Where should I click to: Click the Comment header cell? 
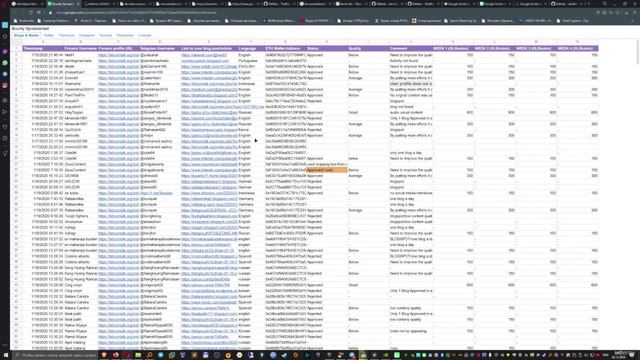tap(411, 48)
